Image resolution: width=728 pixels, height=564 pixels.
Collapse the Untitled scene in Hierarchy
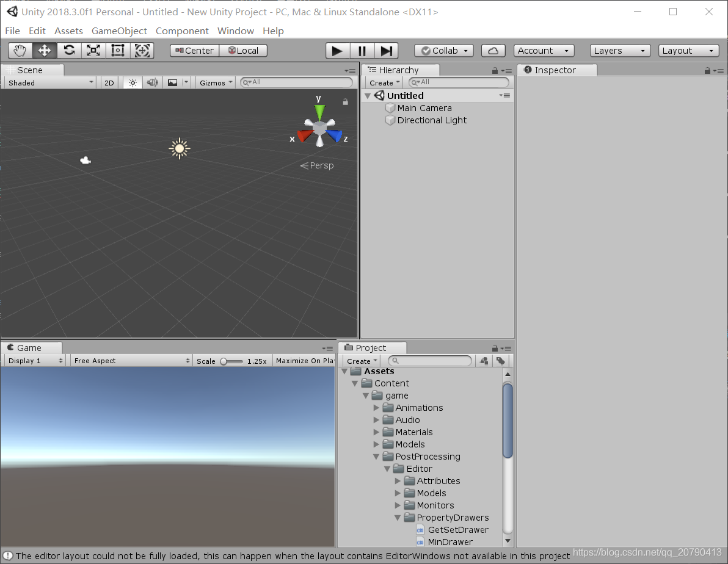(368, 96)
